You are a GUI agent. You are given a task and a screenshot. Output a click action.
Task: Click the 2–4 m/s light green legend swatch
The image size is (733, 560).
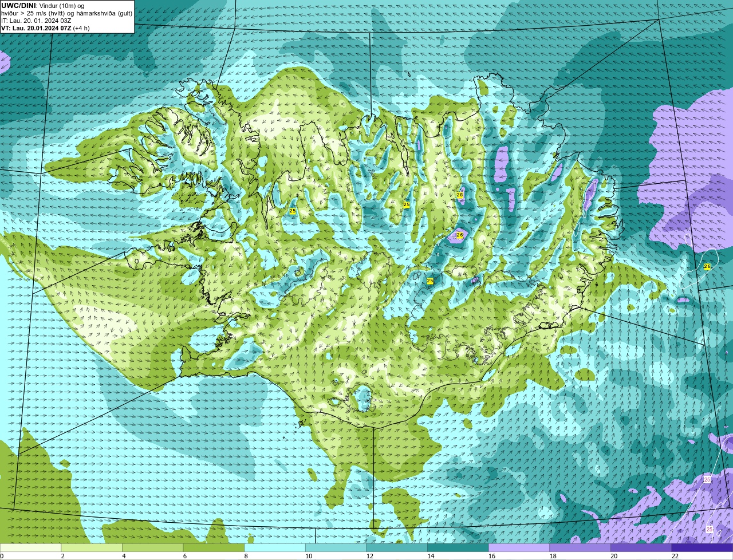point(92,547)
